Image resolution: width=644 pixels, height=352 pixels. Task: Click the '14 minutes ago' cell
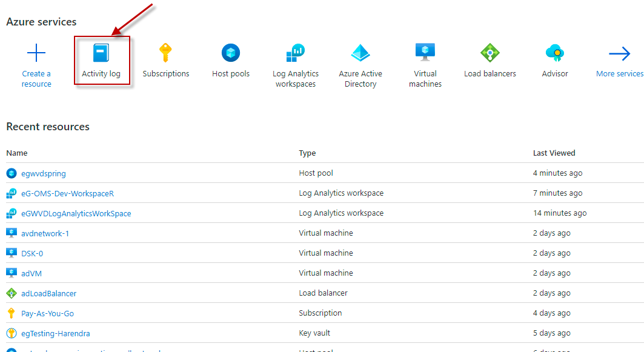coord(560,213)
